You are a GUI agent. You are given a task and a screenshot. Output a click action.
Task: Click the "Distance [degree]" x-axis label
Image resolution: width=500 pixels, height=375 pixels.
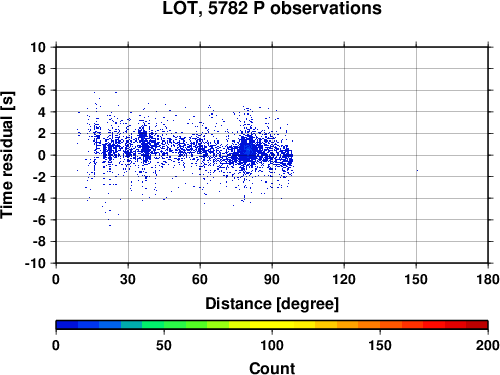click(272, 304)
